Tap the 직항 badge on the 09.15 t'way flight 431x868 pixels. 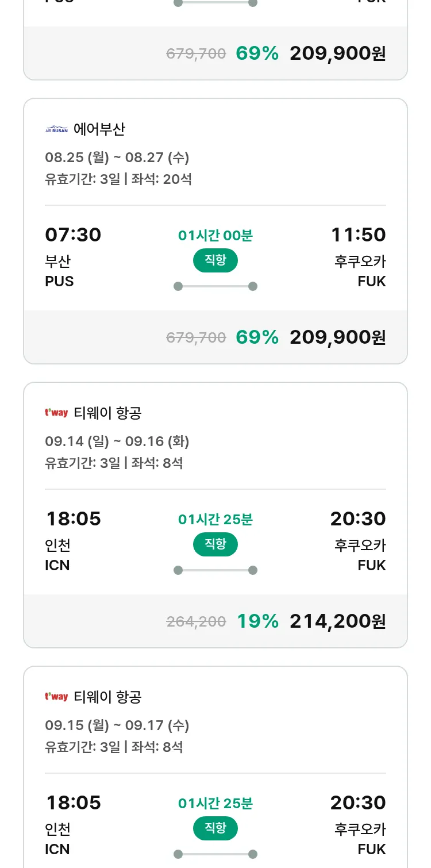pos(215,828)
